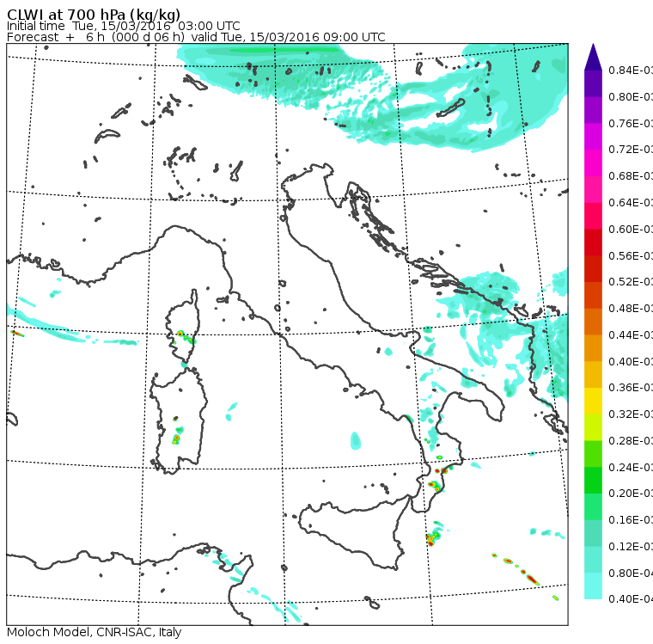Select the 0.20E-03 legend value
The image size is (653, 644).
click(x=631, y=494)
